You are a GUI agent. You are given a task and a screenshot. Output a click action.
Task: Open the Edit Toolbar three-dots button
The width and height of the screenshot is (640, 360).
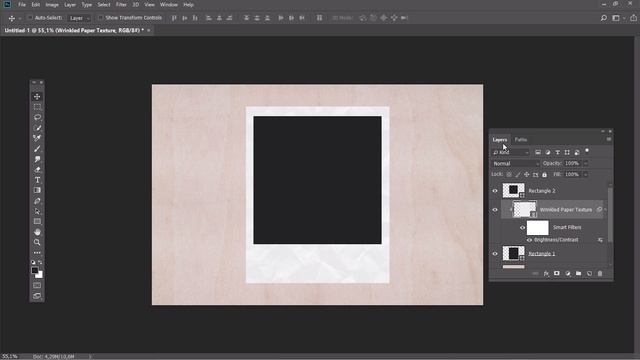[x=37, y=253]
